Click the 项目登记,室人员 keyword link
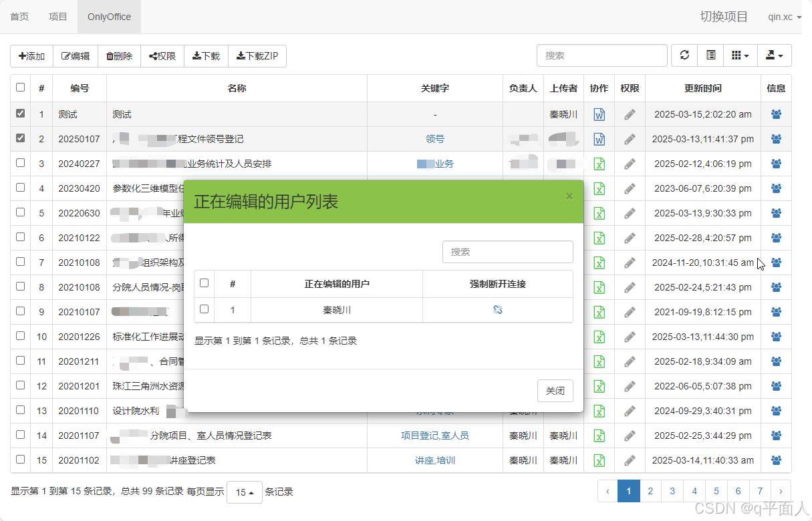The height and width of the screenshot is (521, 812). pos(435,436)
